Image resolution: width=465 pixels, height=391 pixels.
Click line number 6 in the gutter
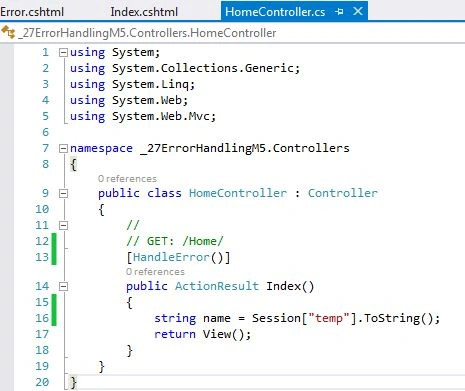(46, 132)
